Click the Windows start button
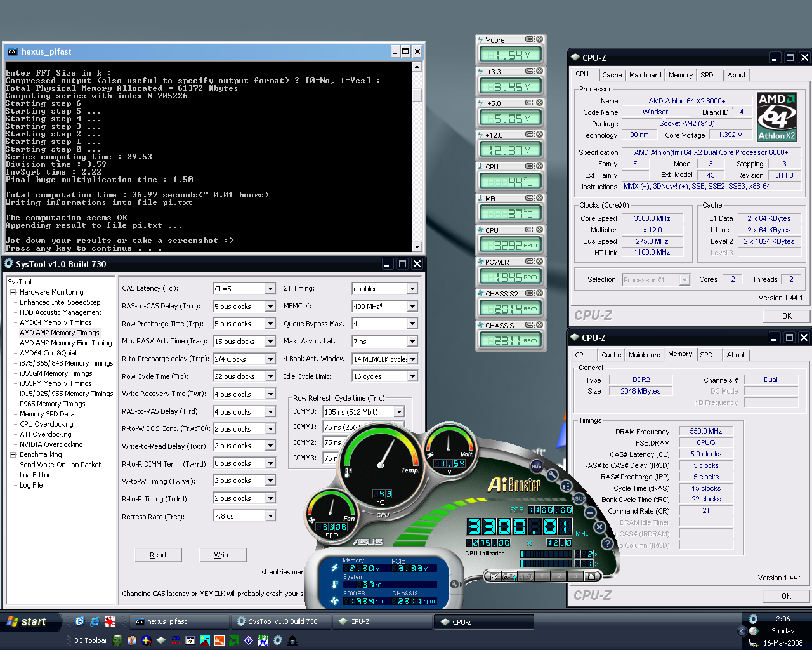812x650 pixels. tap(30, 621)
